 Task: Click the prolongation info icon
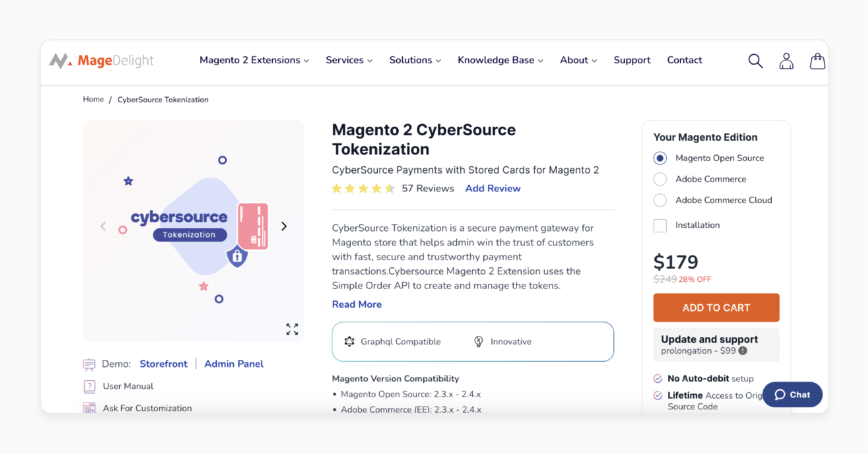(743, 351)
